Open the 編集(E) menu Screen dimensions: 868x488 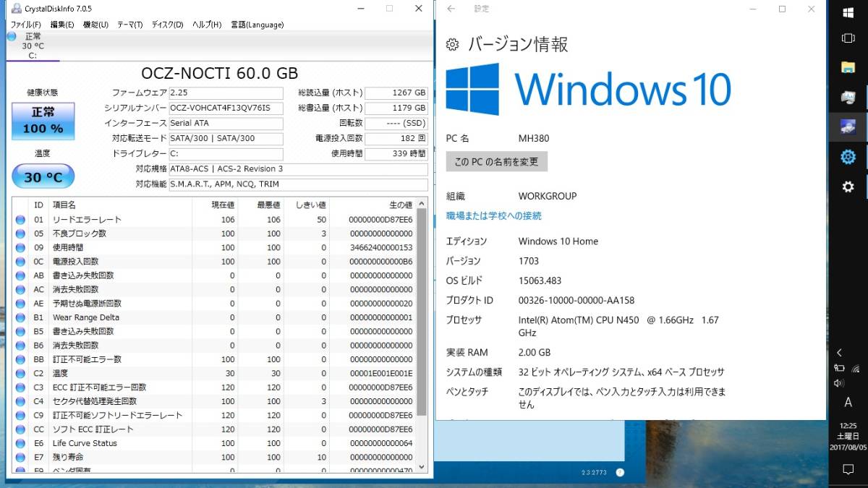(62, 24)
